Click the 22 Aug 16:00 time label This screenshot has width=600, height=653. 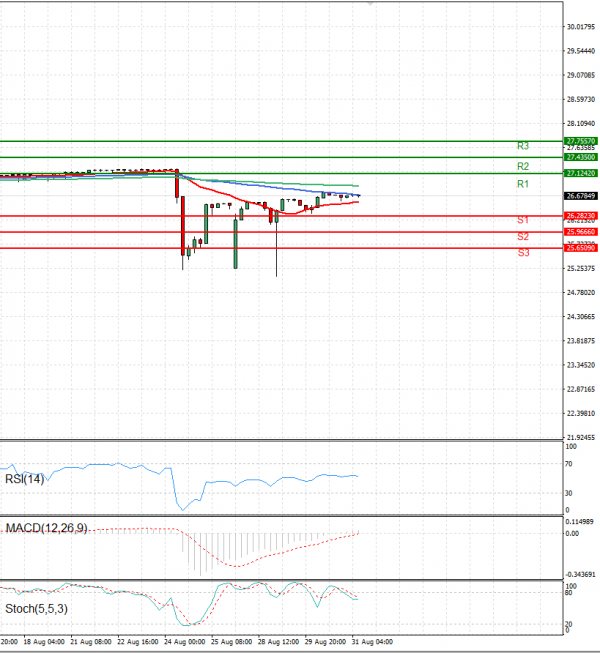138,642
